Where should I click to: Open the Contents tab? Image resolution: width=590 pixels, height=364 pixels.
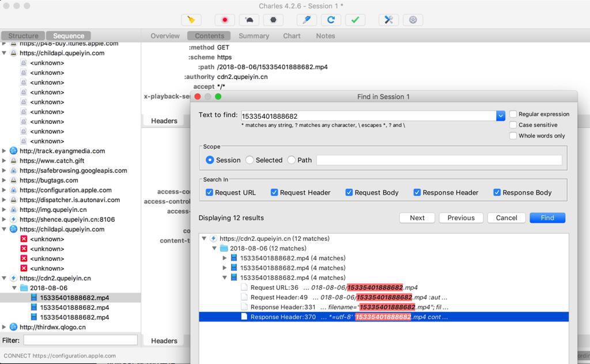(x=209, y=36)
